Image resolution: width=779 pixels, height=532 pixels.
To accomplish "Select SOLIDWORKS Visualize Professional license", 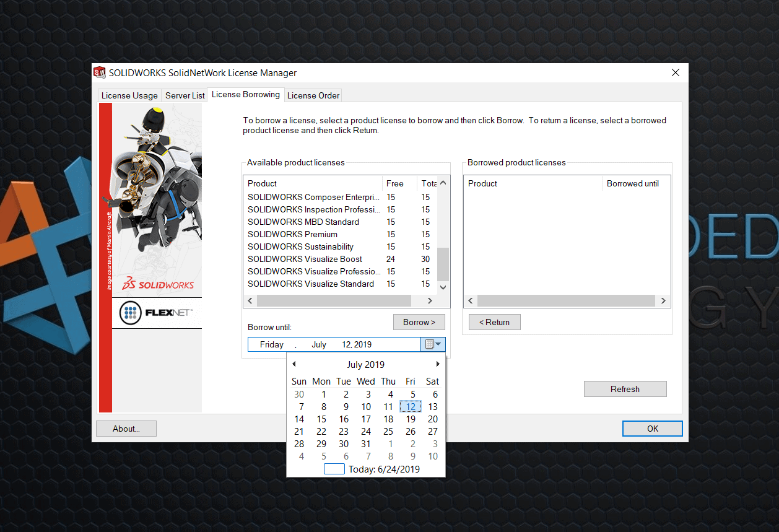I will pyautogui.click(x=340, y=271).
